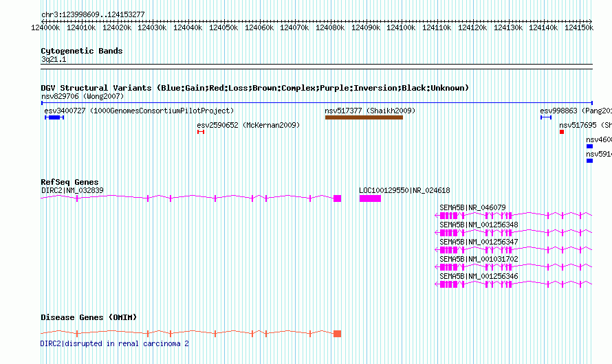
Task: Click the DGV Structural Variants track title
Action: pyautogui.click(x=255, y=88)
